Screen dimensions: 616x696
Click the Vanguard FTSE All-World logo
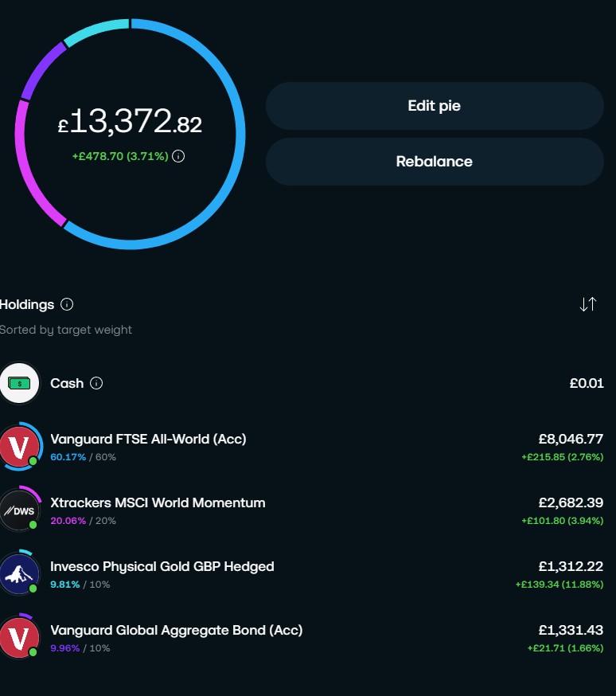tap(20, 447)
